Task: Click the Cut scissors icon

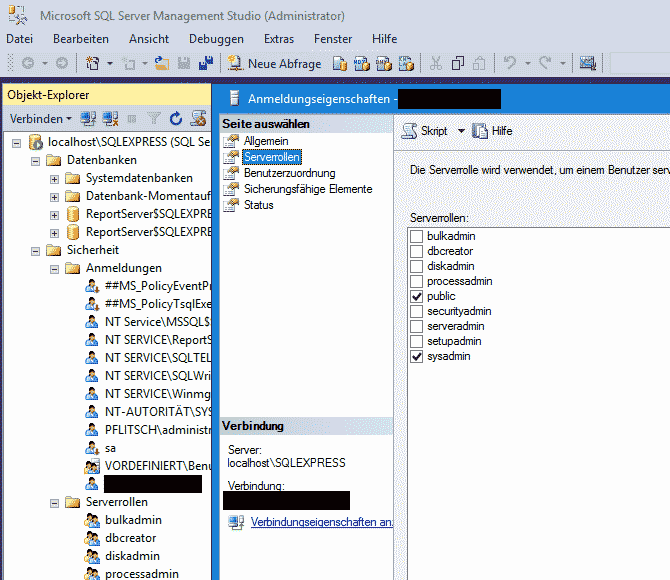Action: pyautogui.click(x=435, y=64)
